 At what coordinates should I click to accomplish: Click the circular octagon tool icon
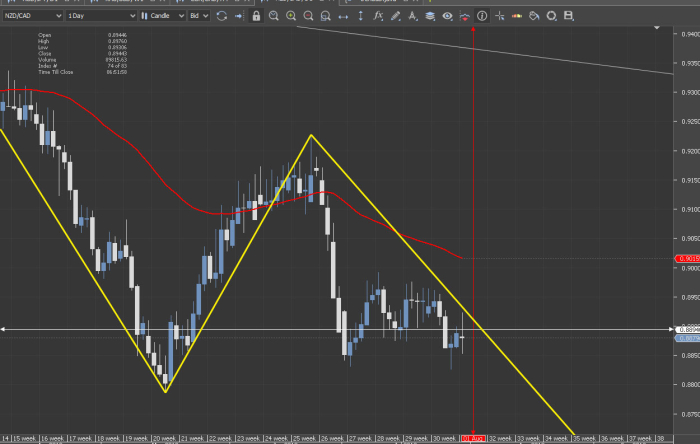click(551, 16)
